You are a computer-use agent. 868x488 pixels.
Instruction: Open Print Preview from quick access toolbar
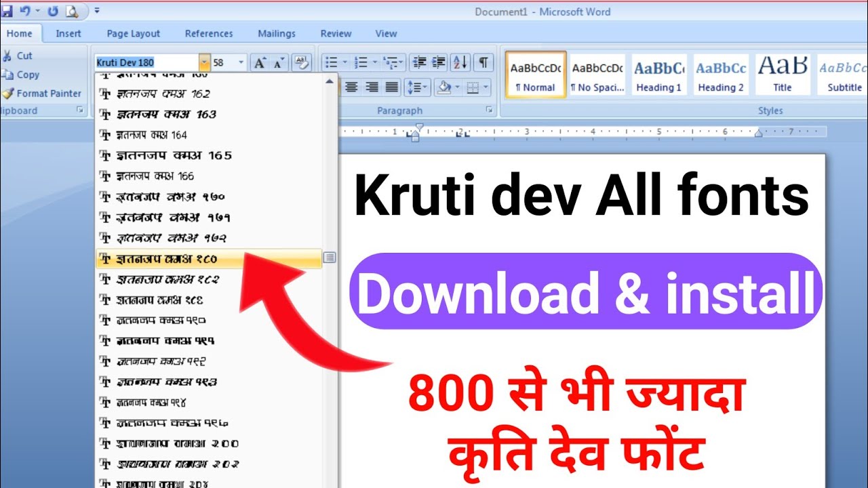tap(71, 11)
